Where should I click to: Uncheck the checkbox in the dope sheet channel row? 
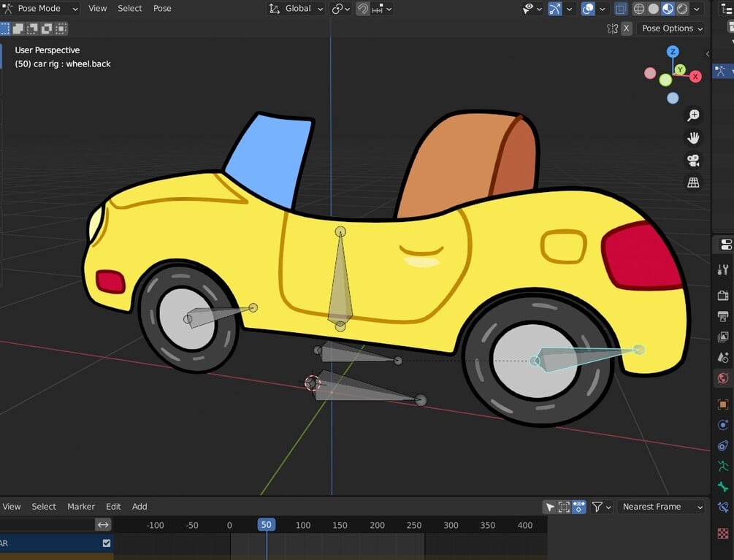pos(107,543)
